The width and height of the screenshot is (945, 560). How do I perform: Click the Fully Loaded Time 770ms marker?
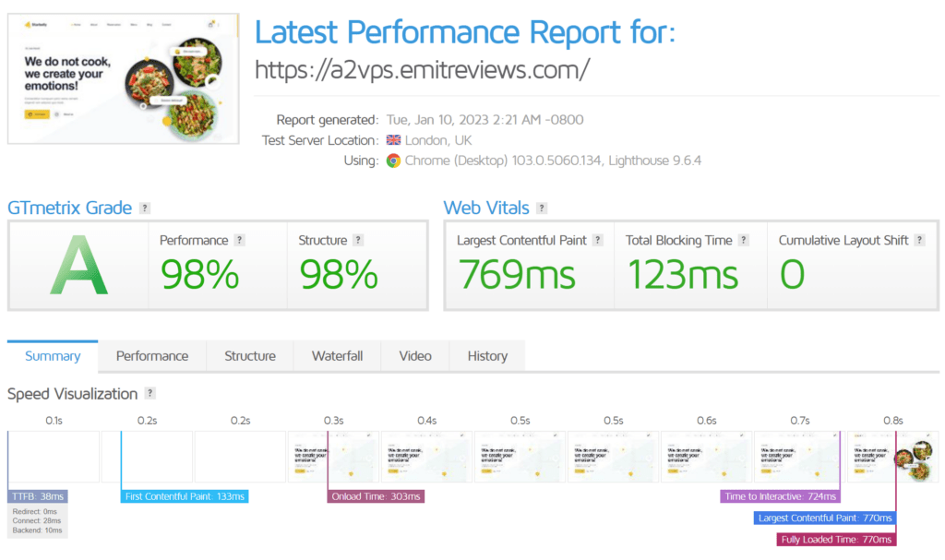pyautogui.click(x=836, y=539)
